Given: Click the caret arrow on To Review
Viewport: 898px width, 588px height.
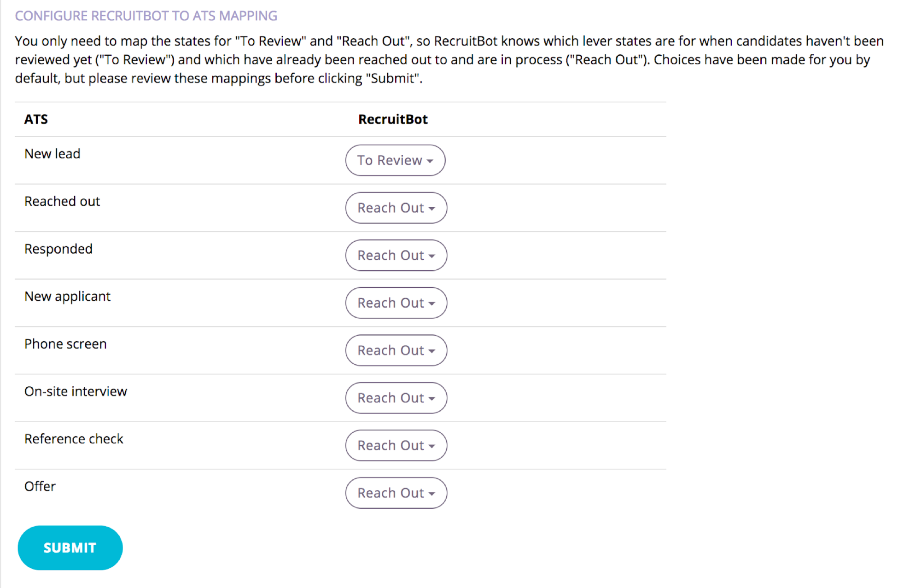Looking at the screenshot, I should click(x=430, y=161).
